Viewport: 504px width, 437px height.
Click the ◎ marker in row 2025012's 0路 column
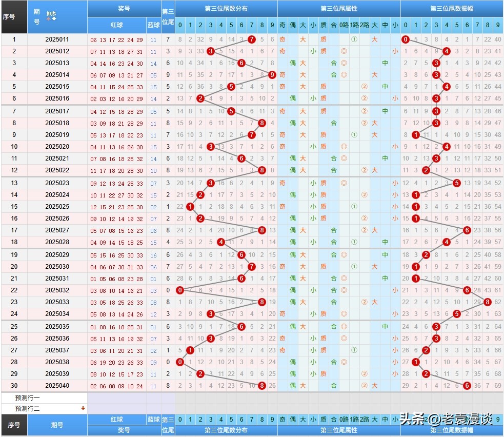pos(344,51)
